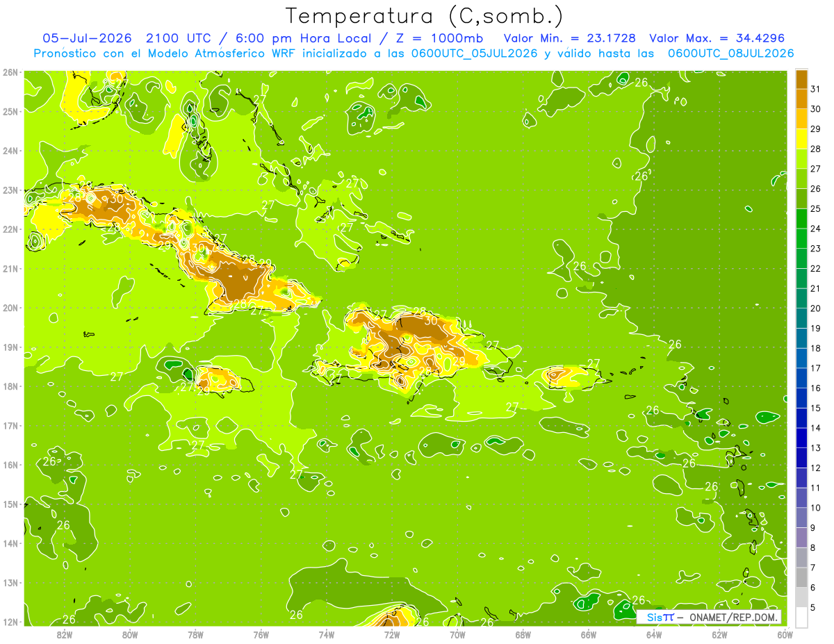Click the "80W" longitude axis label
834x644 pixels.
(x=130, y=634)
